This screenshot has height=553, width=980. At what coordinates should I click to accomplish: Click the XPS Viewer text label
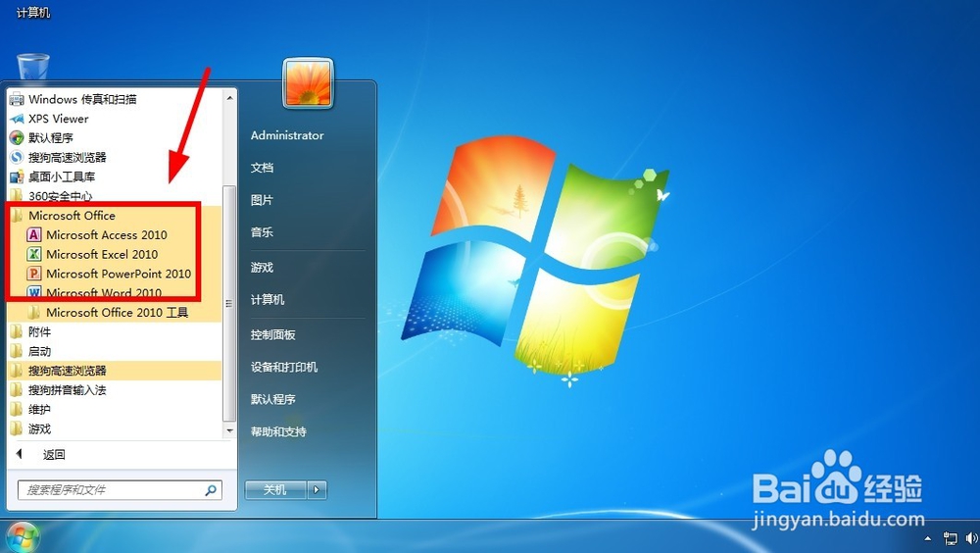click(x=58, y=119)
